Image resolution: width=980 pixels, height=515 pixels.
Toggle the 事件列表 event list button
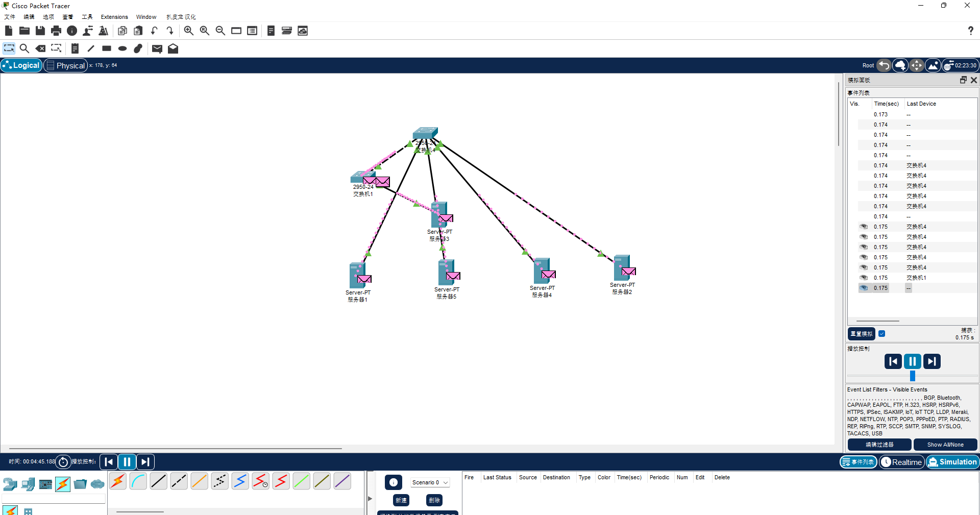coord(859,462)
